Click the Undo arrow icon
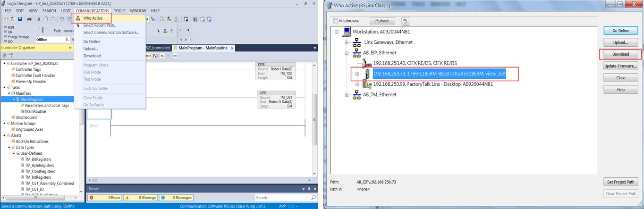The width and height of the screenshot is (644, 209). coord(61,19)
